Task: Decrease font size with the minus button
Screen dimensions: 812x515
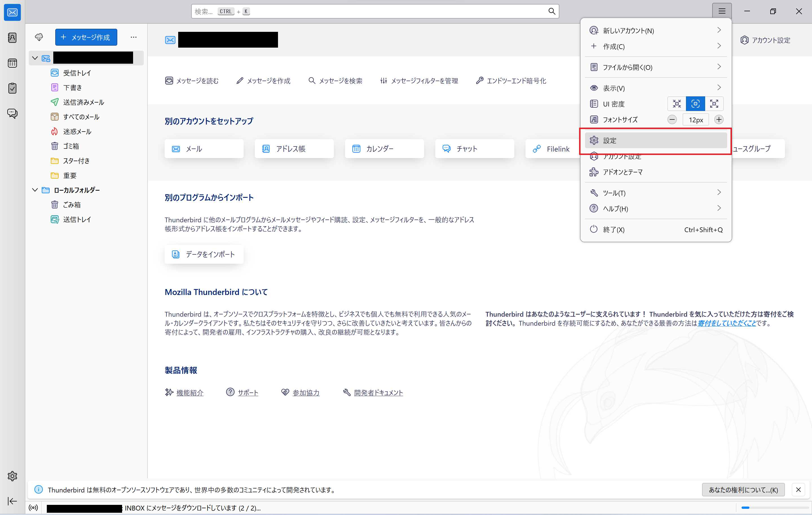Action: click(672, 120)
